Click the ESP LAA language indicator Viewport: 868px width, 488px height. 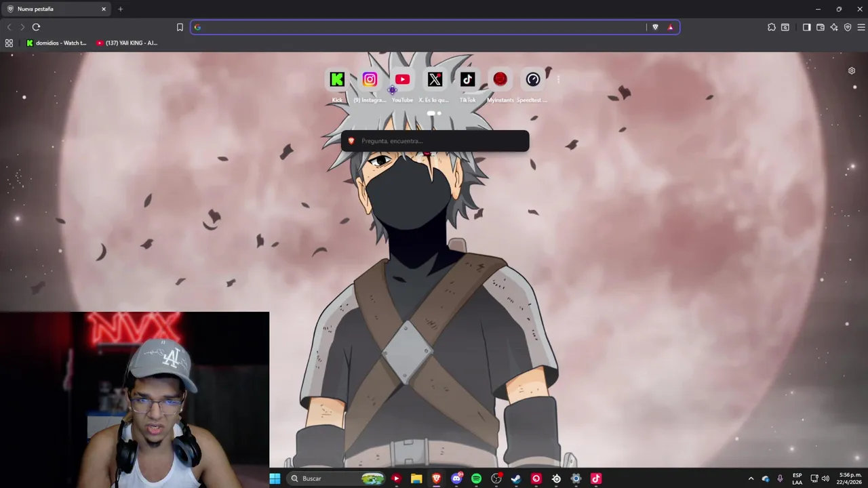click(797, 479)
